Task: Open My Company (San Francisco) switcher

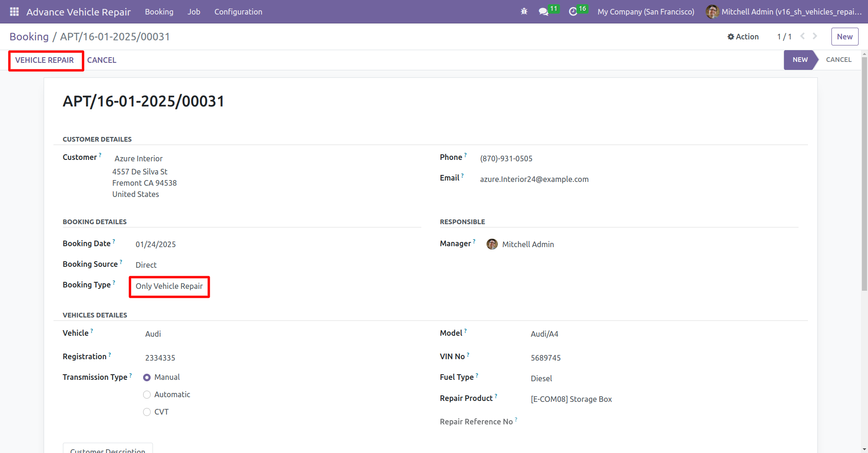Action: [646, 12]
